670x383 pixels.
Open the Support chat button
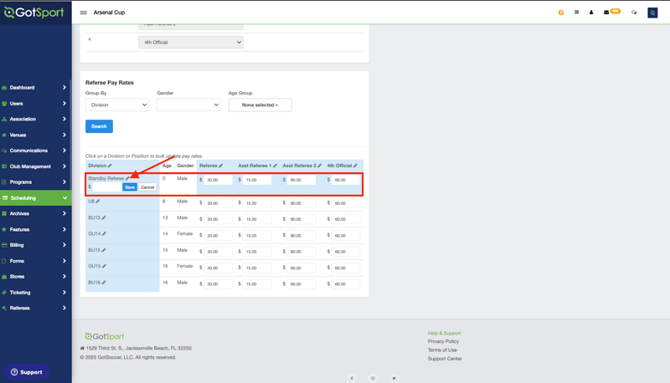coord(26,372)
